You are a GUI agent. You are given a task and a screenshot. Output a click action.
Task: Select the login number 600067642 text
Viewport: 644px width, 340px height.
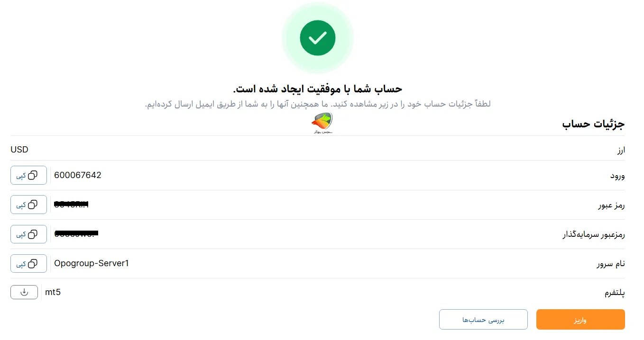pyautogui.click(x=78, y=175)
